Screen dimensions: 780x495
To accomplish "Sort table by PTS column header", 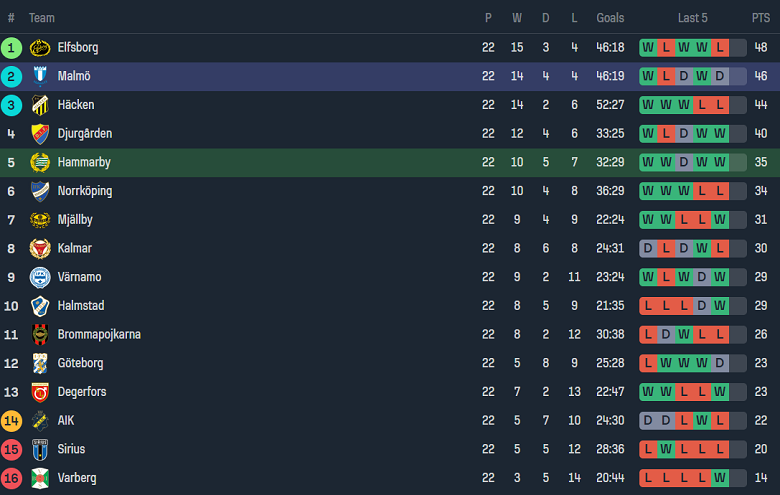I will pyautogui.click(x=761, y=18).
